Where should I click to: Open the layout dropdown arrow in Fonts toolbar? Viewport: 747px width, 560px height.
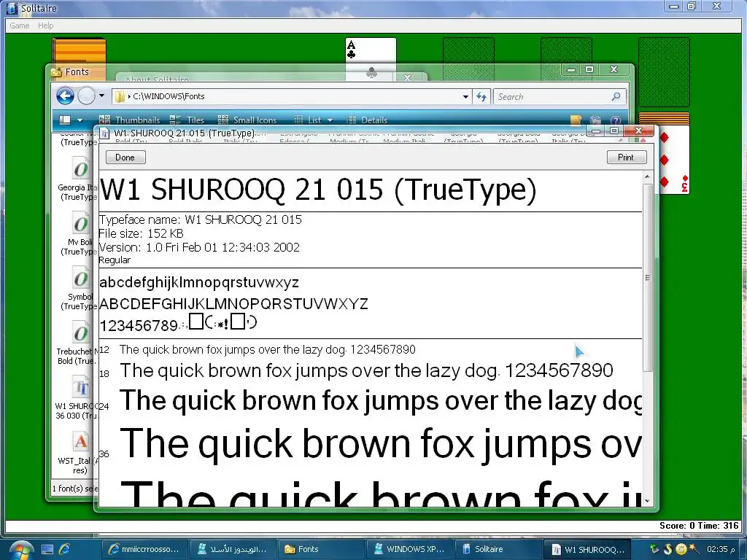[x=80, y=120]
